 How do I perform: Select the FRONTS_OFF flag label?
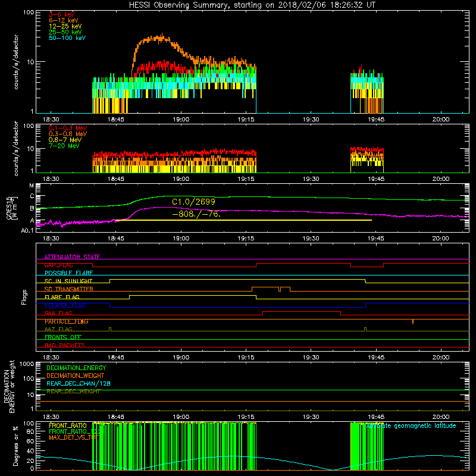click(x=63, y=337)
